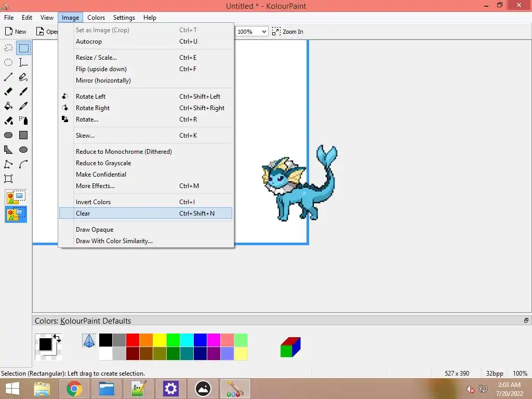Click the Windows Start button
The width and height of the screenshot is (532, 399).
(x=12, y=389)
